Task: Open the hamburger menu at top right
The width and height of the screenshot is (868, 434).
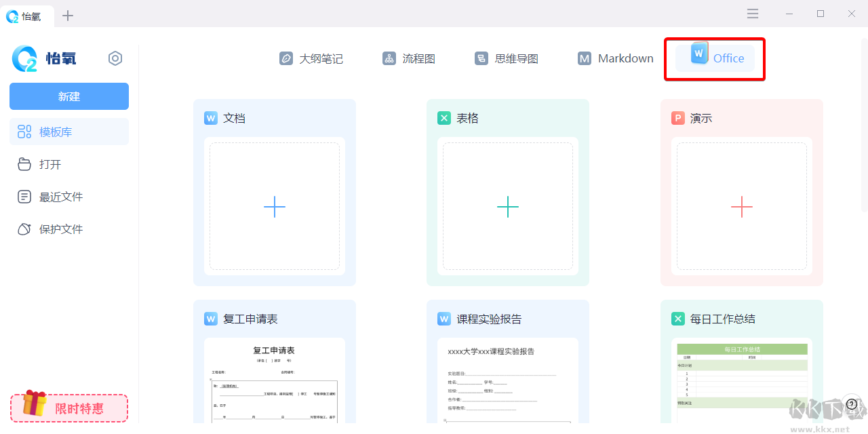Action: click(x=752, y=14)
